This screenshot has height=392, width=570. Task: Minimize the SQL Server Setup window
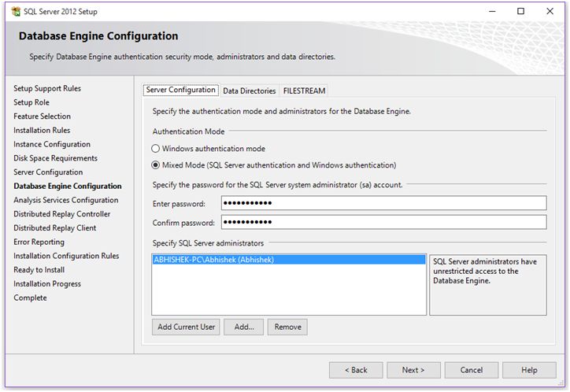coord(491,12)
